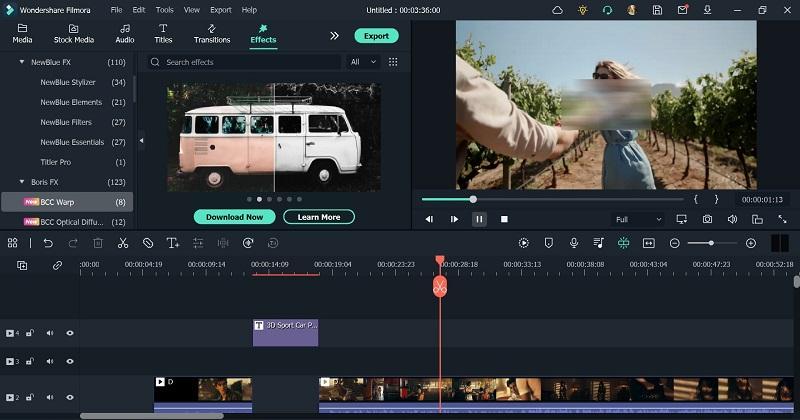Collapse the NewBlue FX category
The width and height of the screenshot is (800, 420).
[x=23, y=62]
